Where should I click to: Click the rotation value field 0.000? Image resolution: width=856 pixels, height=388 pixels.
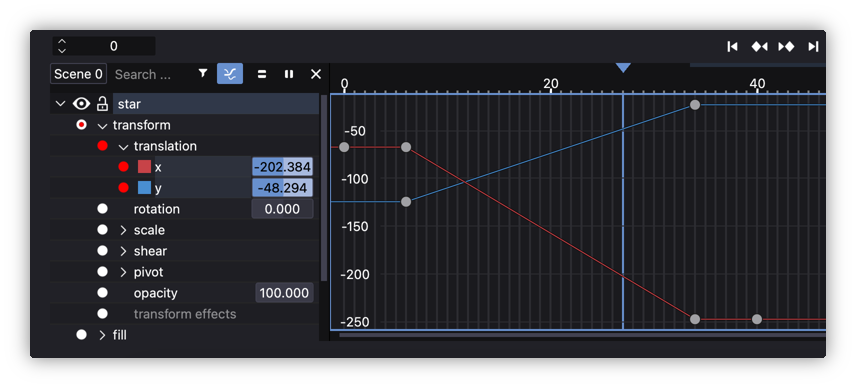click(282, 209)
